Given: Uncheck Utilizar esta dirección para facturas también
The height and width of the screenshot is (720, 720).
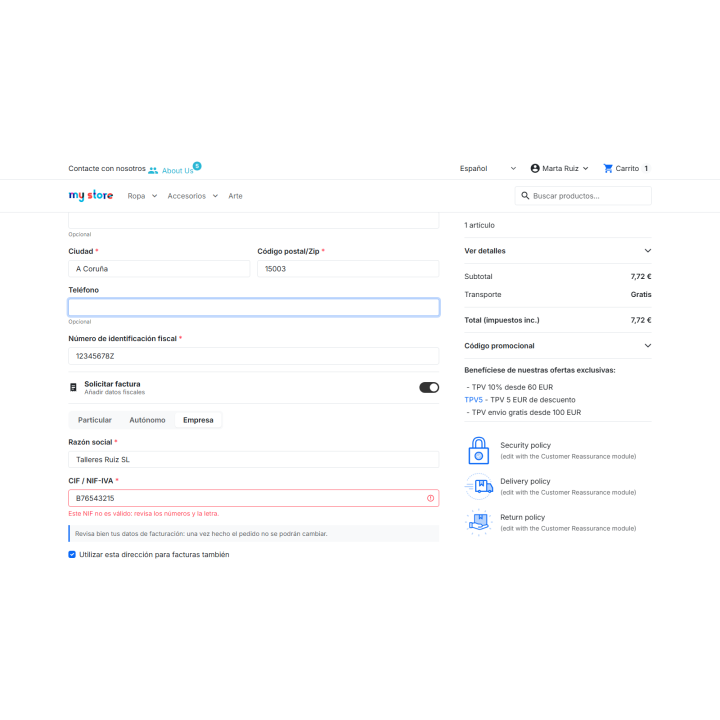Looking at the screenshot, I should pos(72,555).
